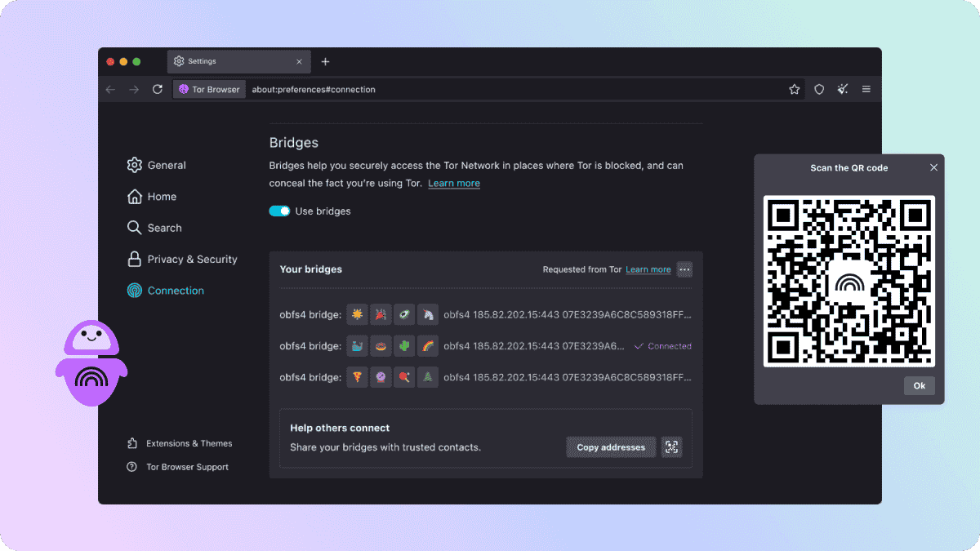Viewport: 980px width, 551px height.
Task: Click the back navigation arrow
Action: [x=111, y=90]
